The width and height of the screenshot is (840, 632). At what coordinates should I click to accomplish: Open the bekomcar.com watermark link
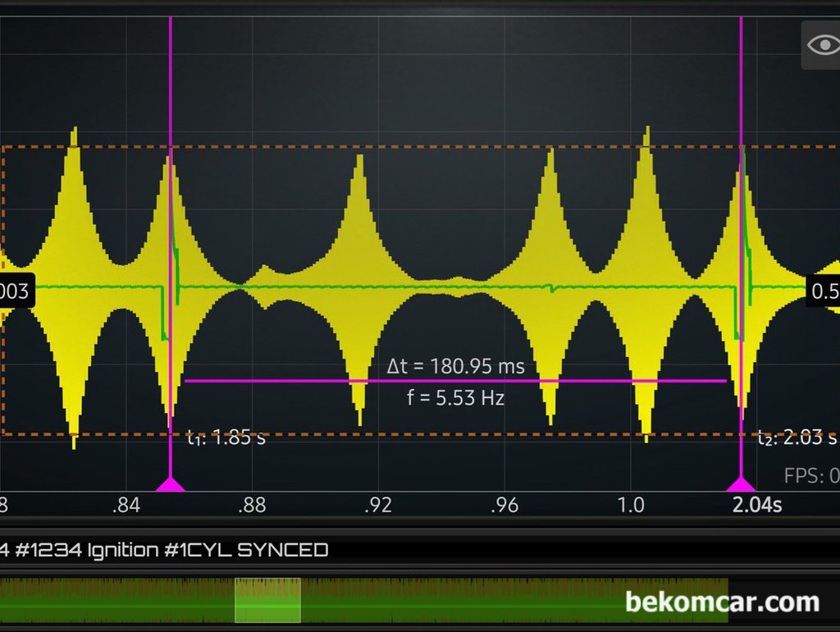[x=721, y=602]
